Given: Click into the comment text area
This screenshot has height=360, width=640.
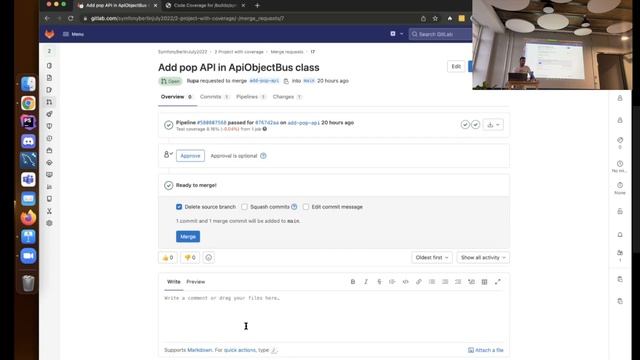Looking at the screenshot, I should [333, 316].
